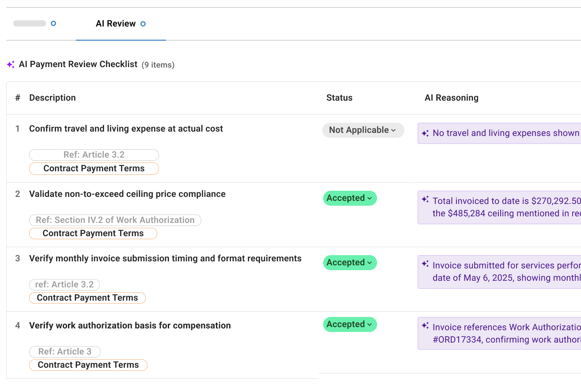Image resolution: width=581 pixels, height=392 pixels.
Task: Click Contract Payment Terms tag in row 1
Action: (94, 169)
